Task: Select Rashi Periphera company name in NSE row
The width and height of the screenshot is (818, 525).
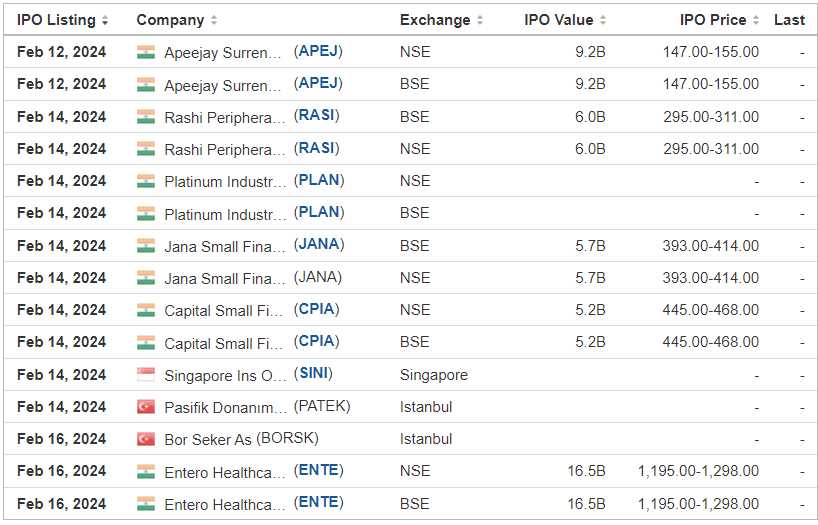Action: [x=225, y=150]
